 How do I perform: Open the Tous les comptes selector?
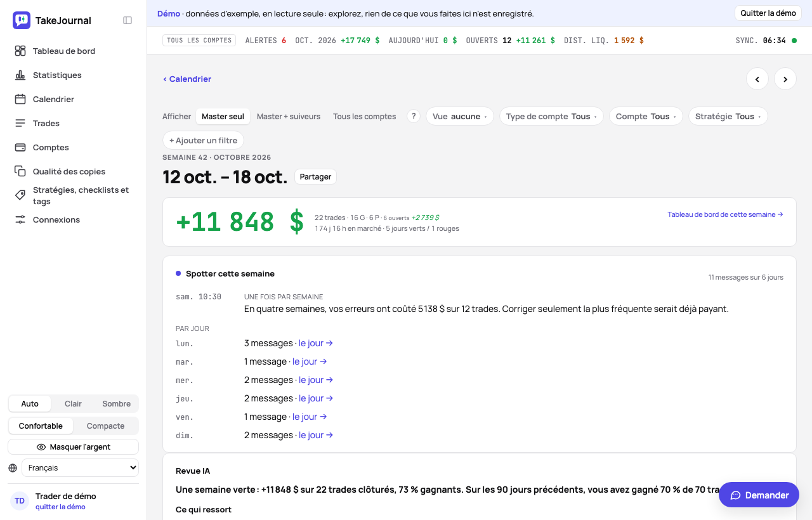[200, 41]
